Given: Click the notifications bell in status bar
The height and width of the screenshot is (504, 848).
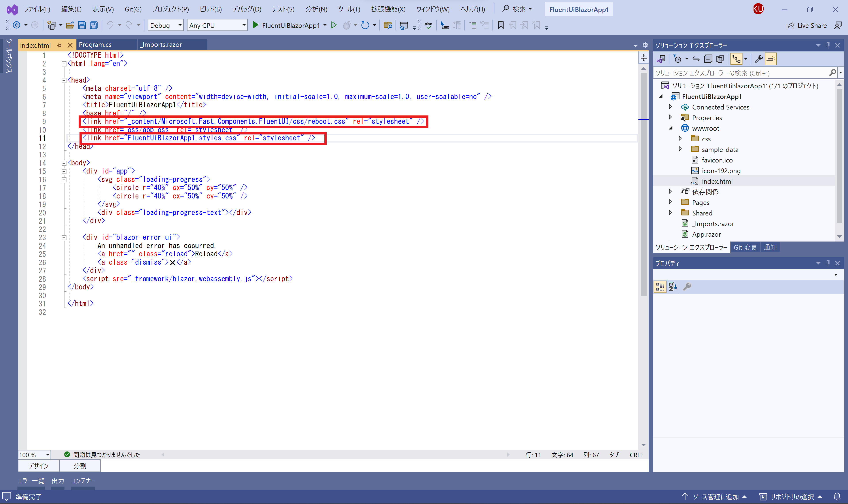Looking at the screenshot, I should [x=837, y=496].
